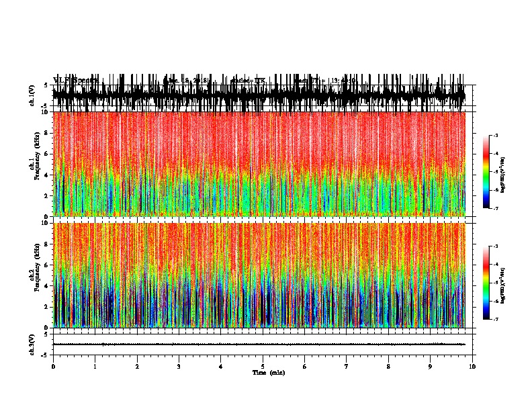Click the "VLF Spectra" plot title

(x=76, y=81)
